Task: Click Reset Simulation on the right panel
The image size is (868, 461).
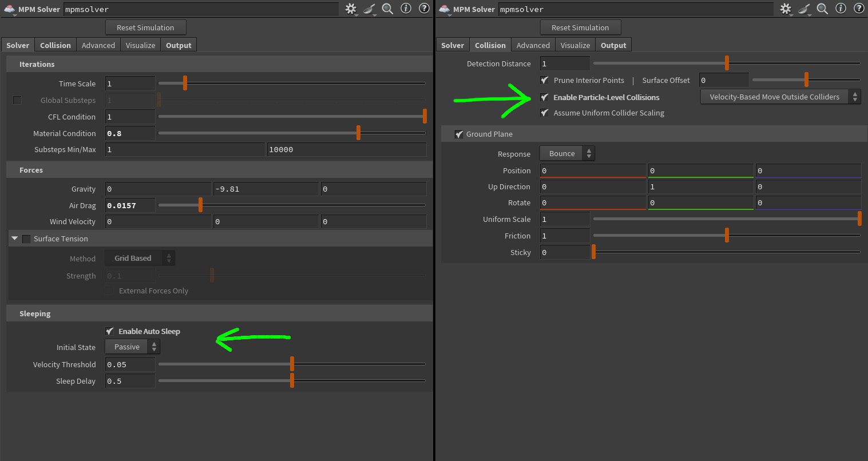Action: click(580, 27)
